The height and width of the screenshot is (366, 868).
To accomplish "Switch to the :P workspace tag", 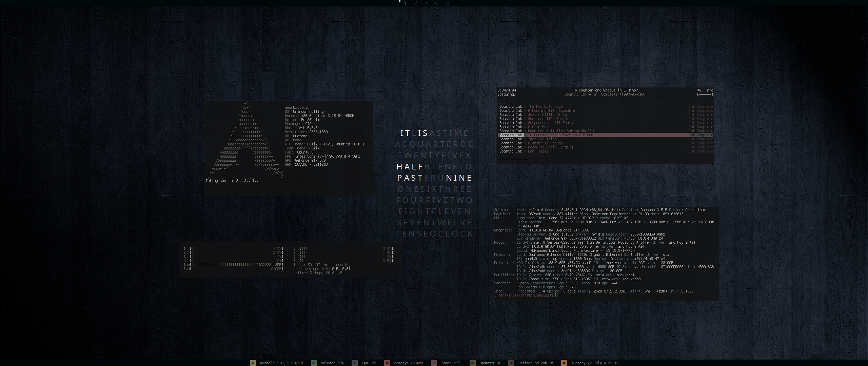I will tap(426, 3).
